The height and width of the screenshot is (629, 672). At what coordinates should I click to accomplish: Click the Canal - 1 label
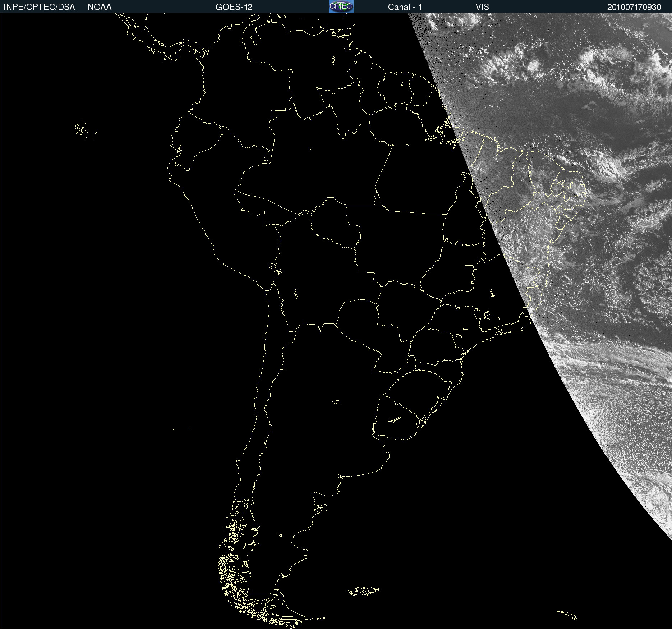tap(405, 7)
